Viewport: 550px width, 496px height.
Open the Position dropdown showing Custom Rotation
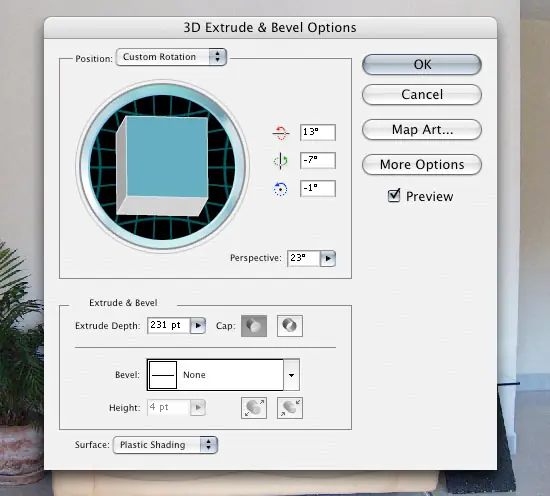click(172, 57)
